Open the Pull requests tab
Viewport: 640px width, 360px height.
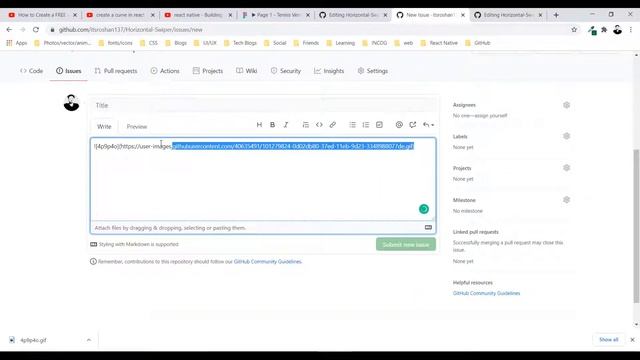pyautogui.click(x=116, y=71)
